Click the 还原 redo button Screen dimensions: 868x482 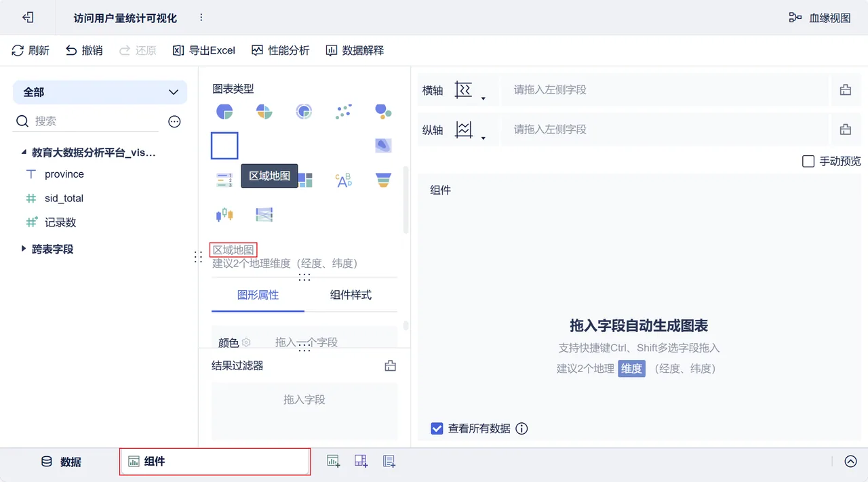(x=138, y=50)
